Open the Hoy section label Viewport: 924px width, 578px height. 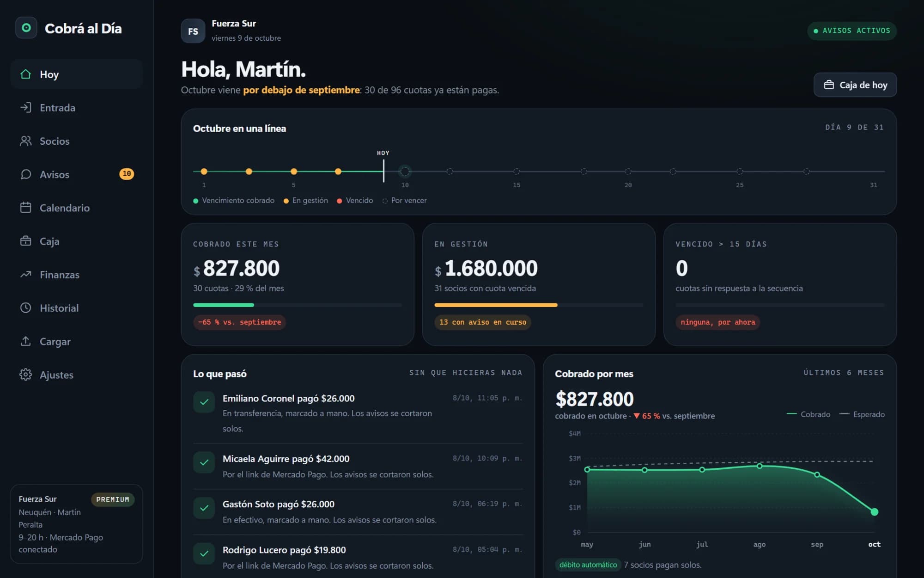click(x=49, y=74)
